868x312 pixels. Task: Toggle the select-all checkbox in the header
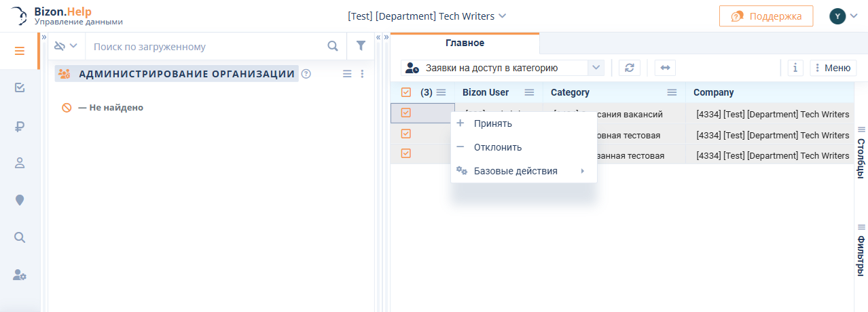click(x=406, y=92)
